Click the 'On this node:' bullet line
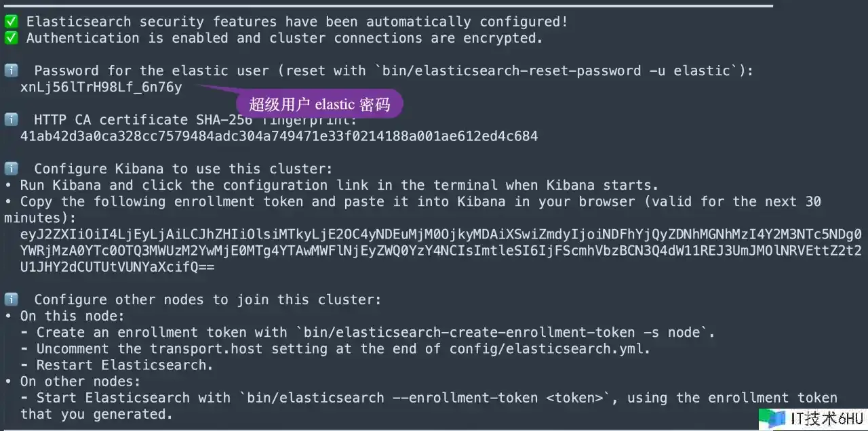Image resolution: width=868 pixels, height=431 pixels. click(x=64, y=316)
